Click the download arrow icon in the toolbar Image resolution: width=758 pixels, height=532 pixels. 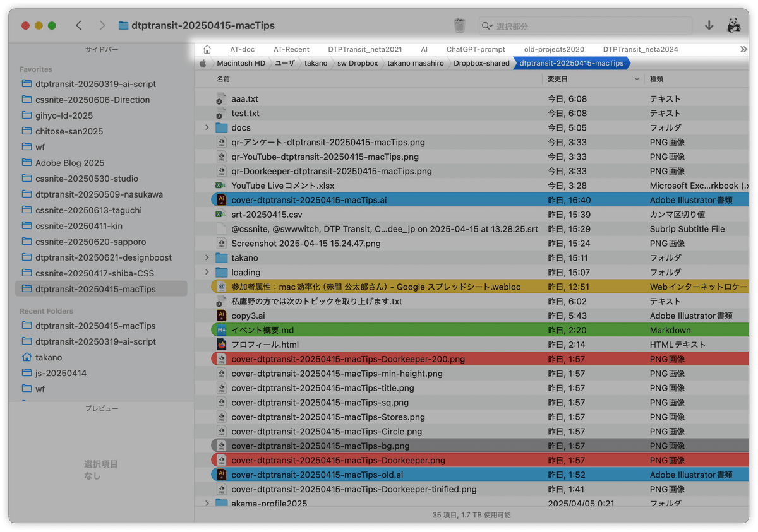coord(709,25)
